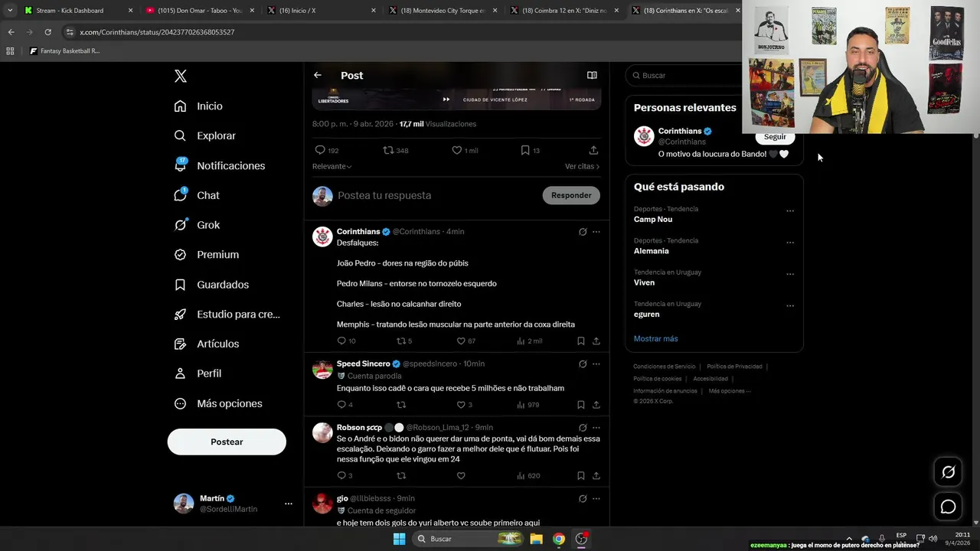This screenshot has height=551, width=980.
Task: Open the Inicio home page
Action: click(198, 106)
